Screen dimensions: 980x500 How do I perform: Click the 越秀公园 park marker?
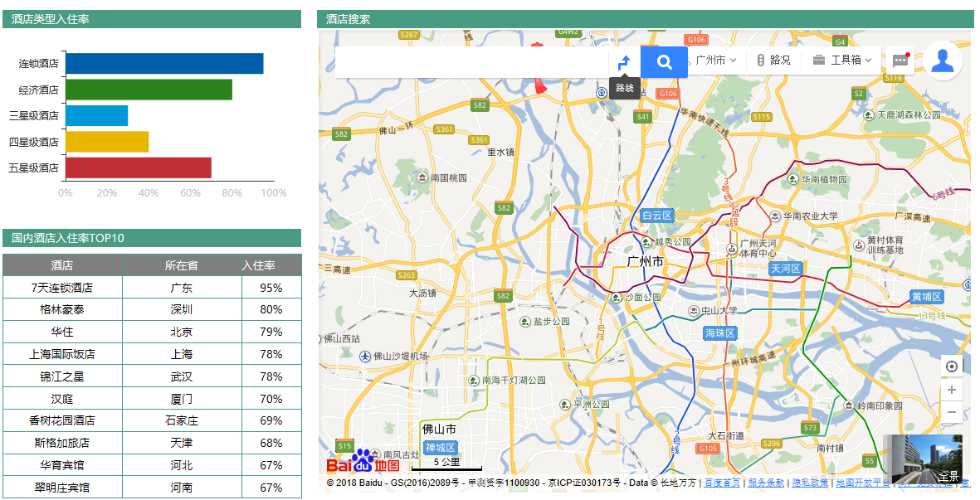click(646, 241)
